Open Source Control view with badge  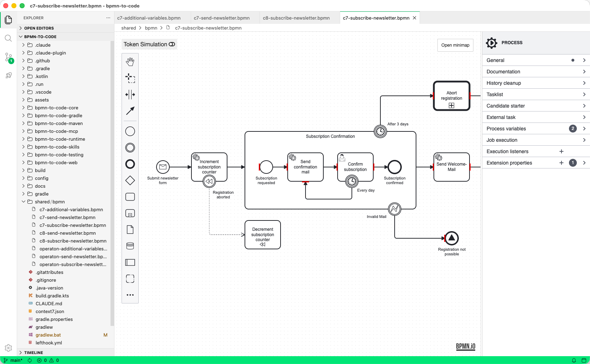9,57
